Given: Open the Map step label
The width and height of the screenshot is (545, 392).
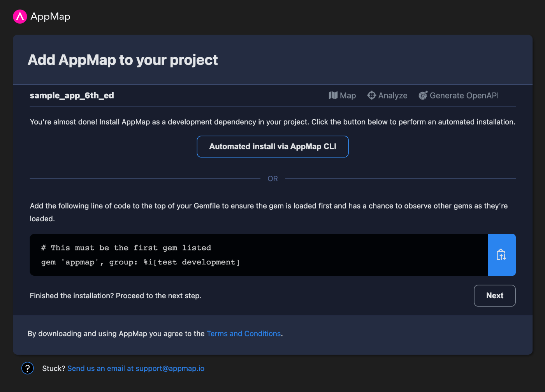Looking at the screenshot, I should (x=348, y=96).
